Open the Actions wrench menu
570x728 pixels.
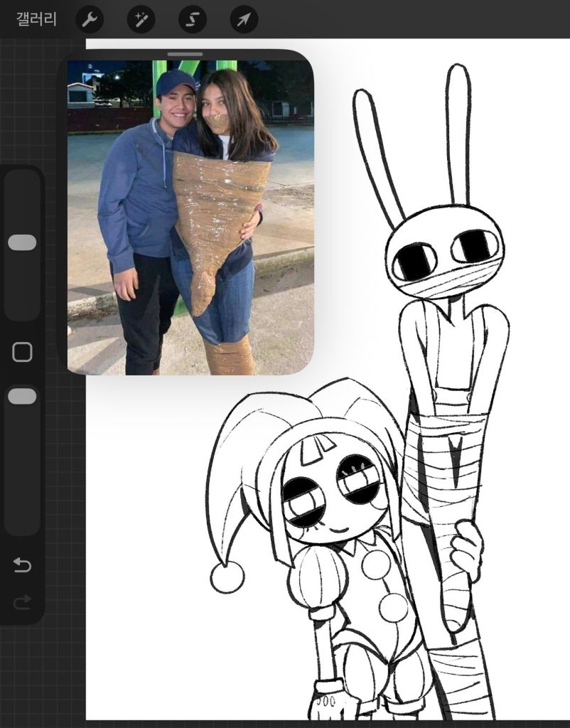[x=89, y=19]
